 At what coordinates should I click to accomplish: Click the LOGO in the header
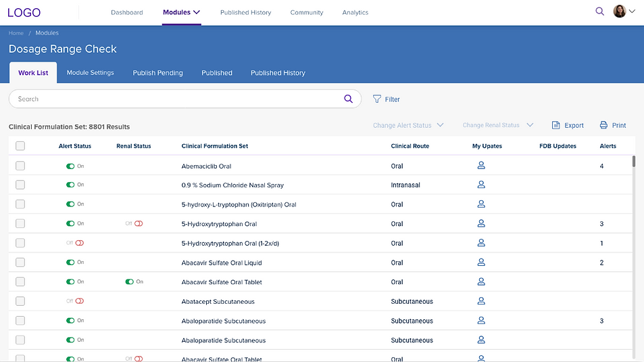pyautogui.click(x=24, y=12)
